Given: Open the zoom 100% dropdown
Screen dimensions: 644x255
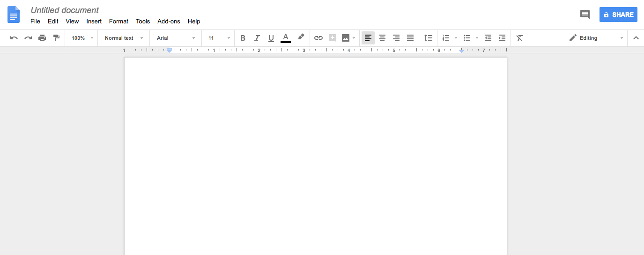Looking at the screenshot, I should click(82, 38).
